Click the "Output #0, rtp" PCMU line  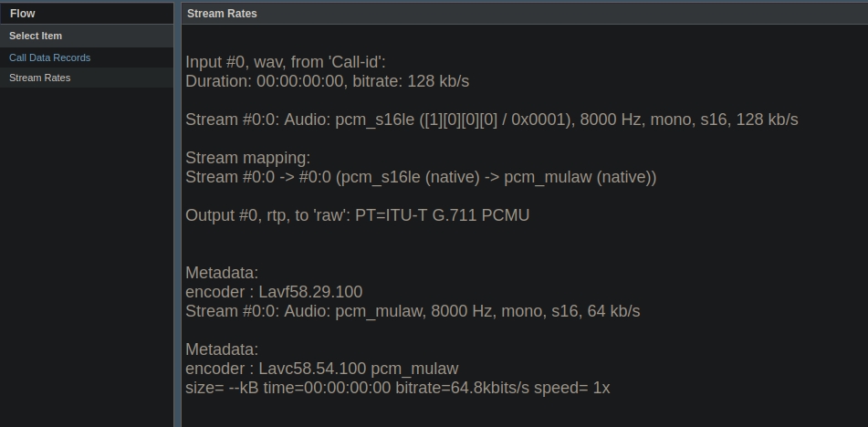357,215
